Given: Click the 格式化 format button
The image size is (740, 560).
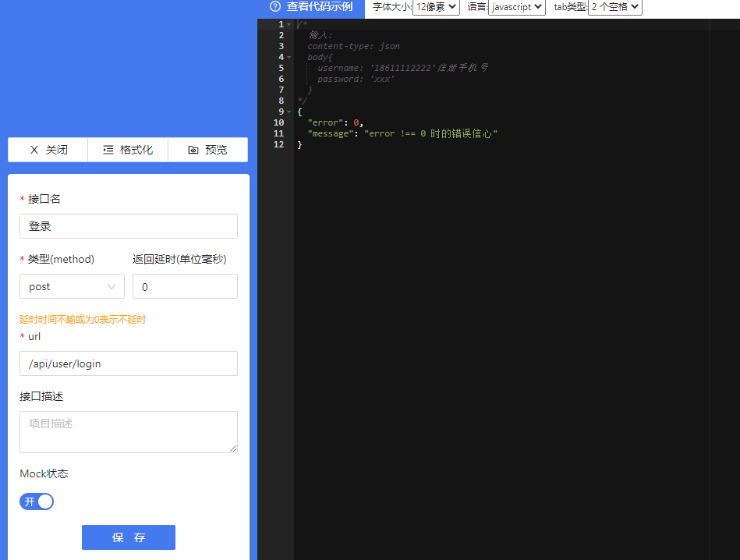Looking at the screenshot, I should click(x=128, y=150).
